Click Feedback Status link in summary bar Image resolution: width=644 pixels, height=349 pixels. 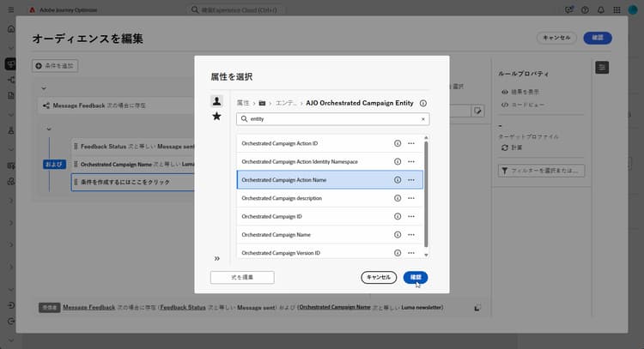(x=183, y=307)
